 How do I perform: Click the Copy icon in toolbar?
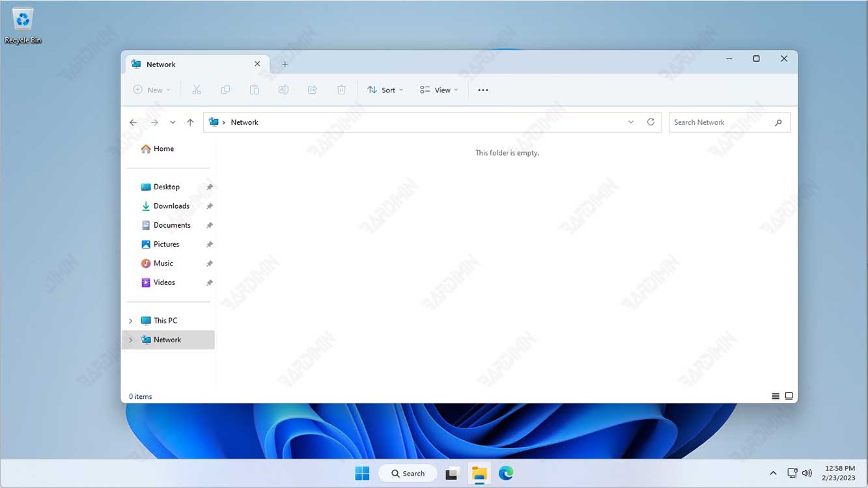(x=225, y=90)
